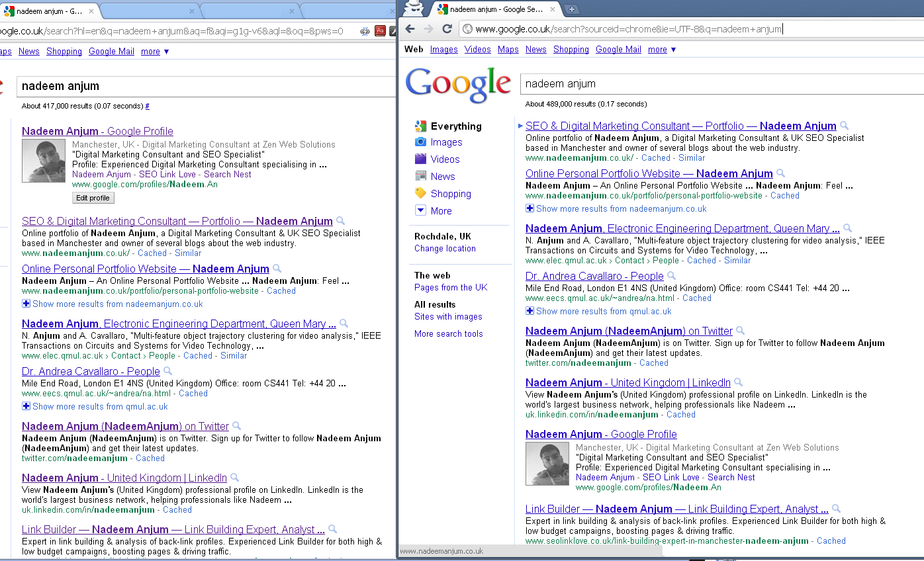Screen dimensions: 924x561
Task: Open a new tab in the incognito window
Action: coord(572,9)
